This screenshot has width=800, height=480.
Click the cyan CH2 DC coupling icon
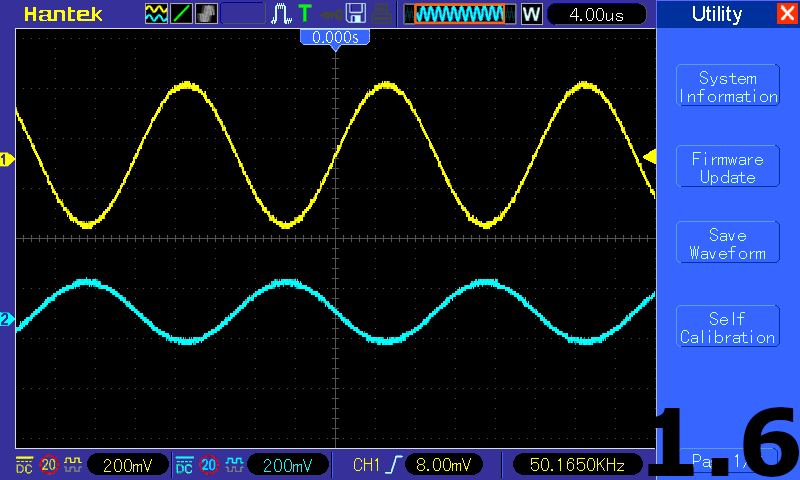click(x=184, y=465)
